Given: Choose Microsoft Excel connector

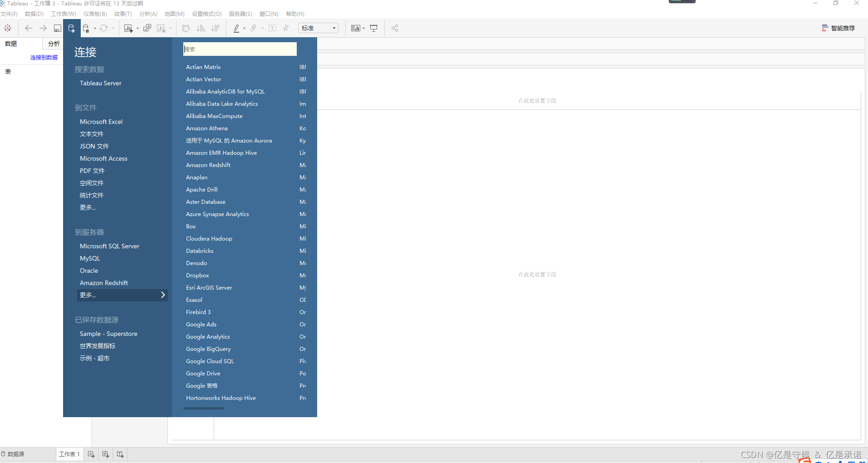Looking at the screenshot, I should click(101, 122).
